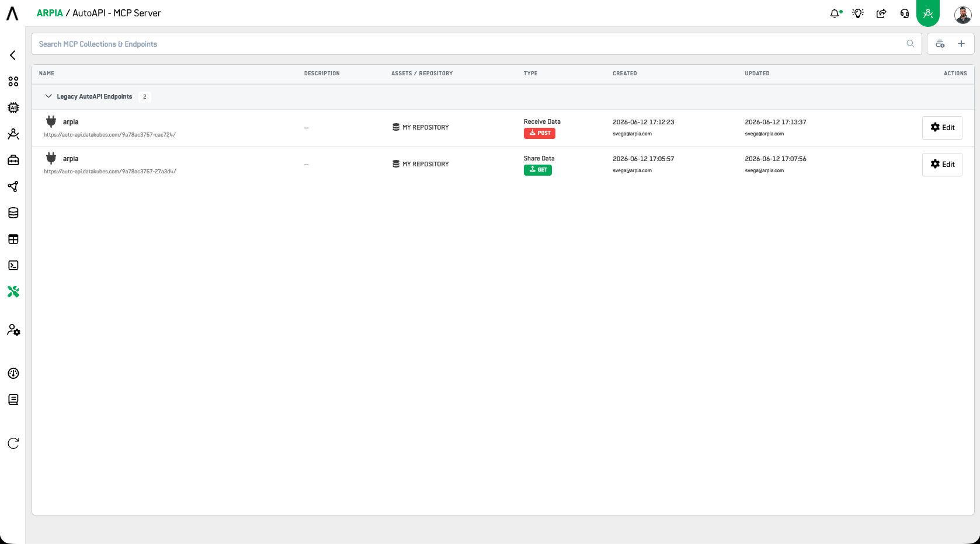Click the created date 2026-06-12 17:12:23

point(644,122)
